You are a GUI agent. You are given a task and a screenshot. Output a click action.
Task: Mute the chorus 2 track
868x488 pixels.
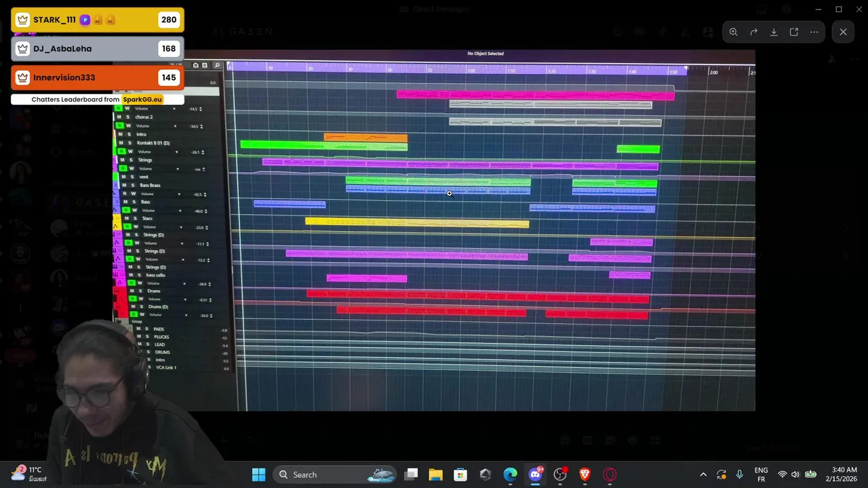(119, 117)
